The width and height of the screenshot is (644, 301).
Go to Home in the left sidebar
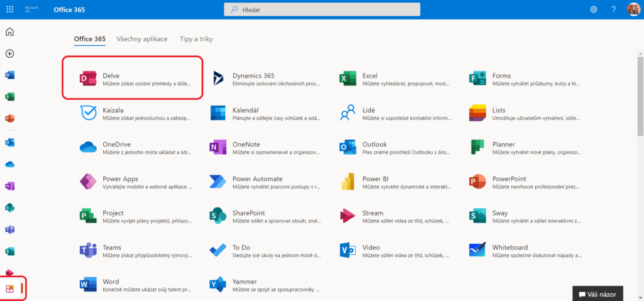point(9,32)
